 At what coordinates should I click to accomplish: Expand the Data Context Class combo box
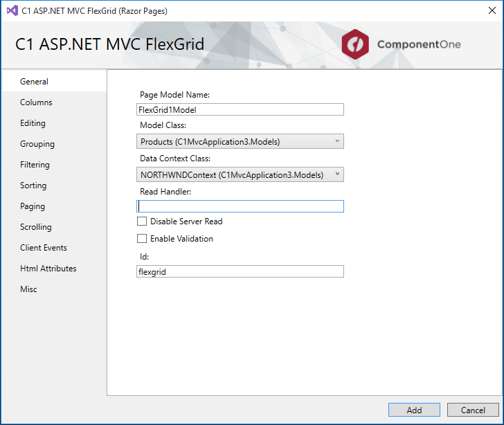[x=240, y=174]
